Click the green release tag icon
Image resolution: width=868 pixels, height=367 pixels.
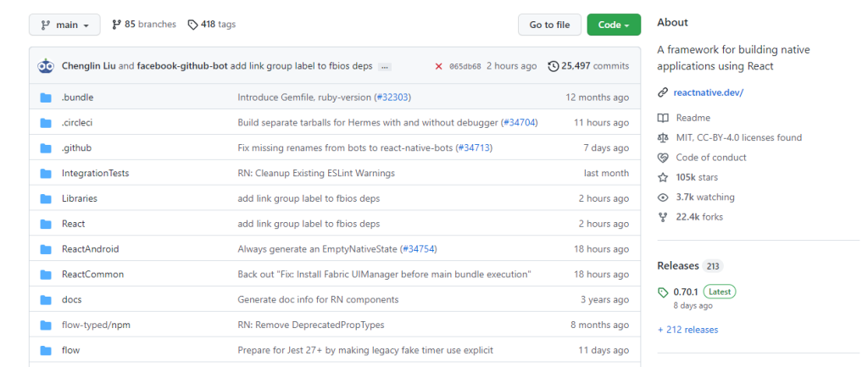tap(663, 292)
